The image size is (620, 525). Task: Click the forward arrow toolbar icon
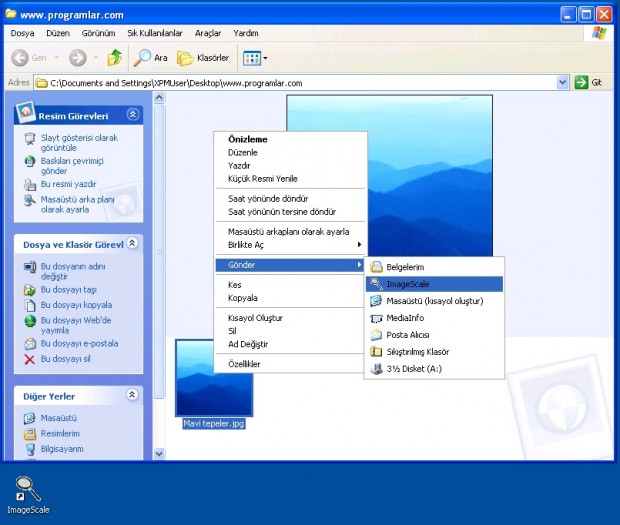[78, 58]
